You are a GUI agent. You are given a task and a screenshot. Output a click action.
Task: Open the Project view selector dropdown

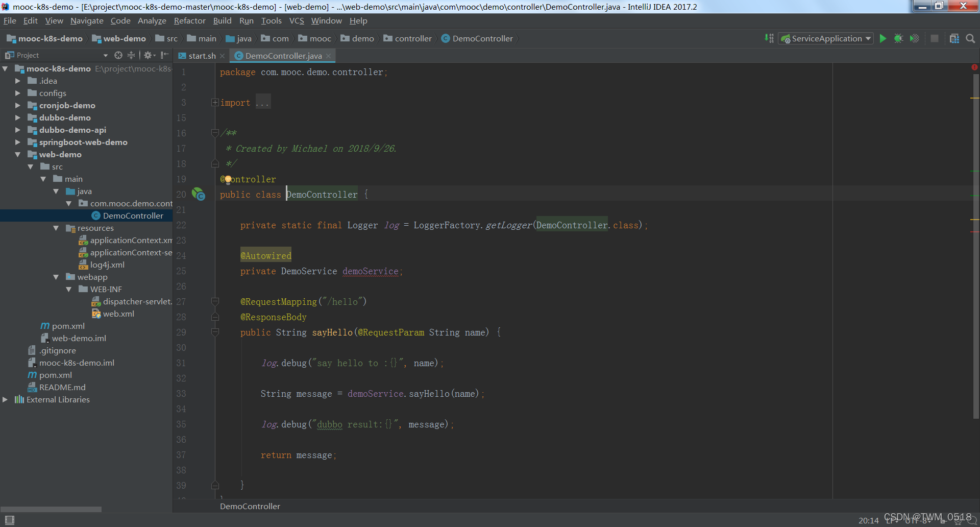pos(106,55)
